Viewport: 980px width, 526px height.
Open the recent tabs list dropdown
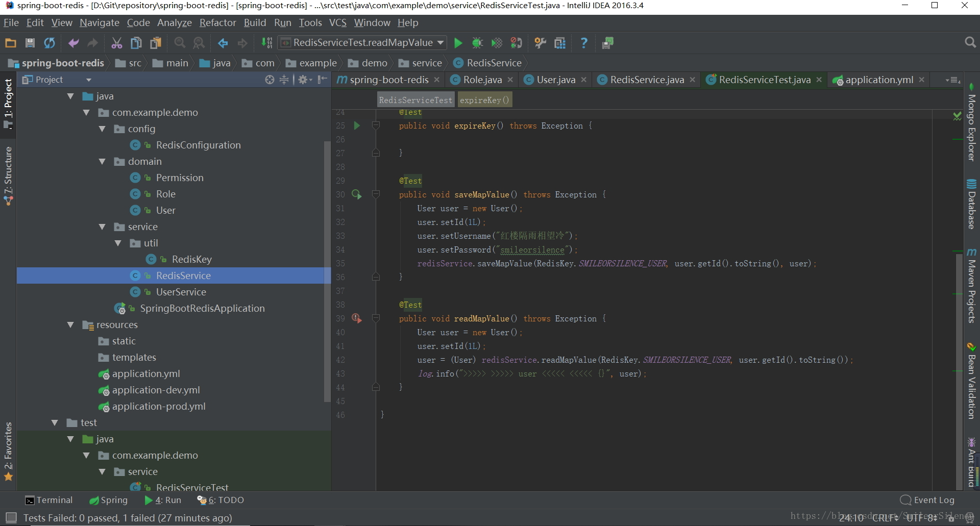[x=953, y=80]
